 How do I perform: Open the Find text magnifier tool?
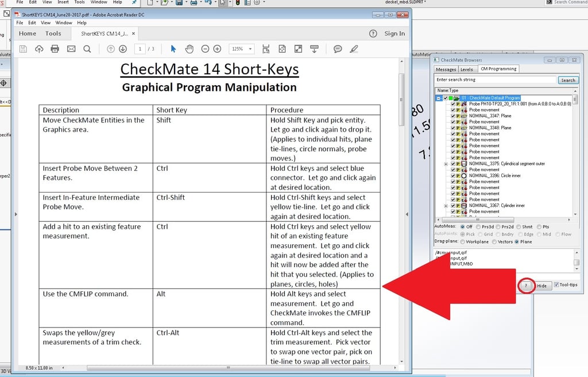(x=87, y=49)
